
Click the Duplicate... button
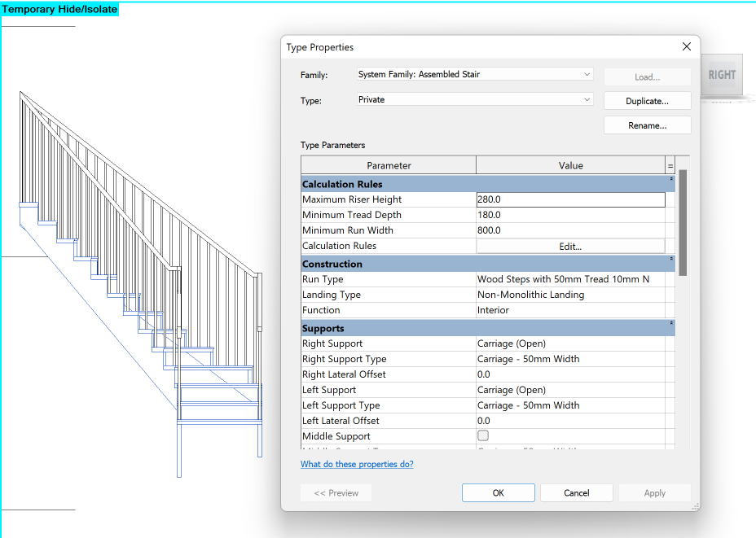647,100
